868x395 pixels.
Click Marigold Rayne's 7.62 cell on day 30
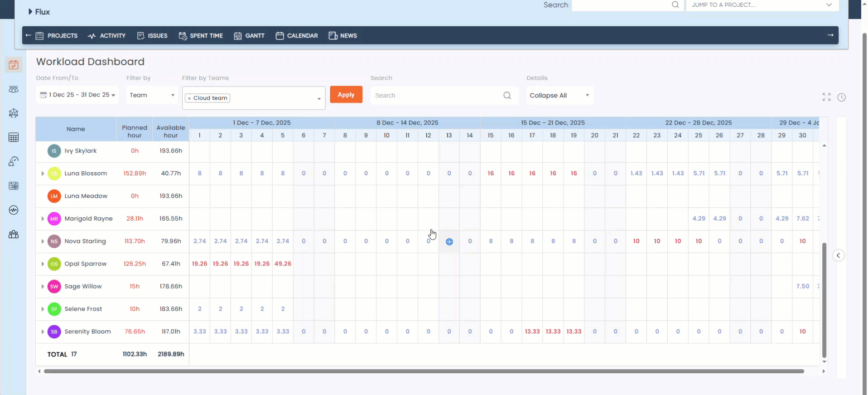803,218
